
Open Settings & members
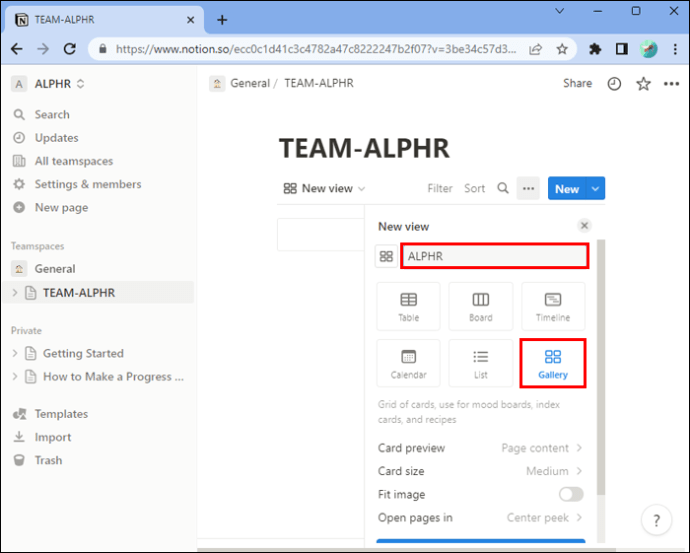click(88, 184)
